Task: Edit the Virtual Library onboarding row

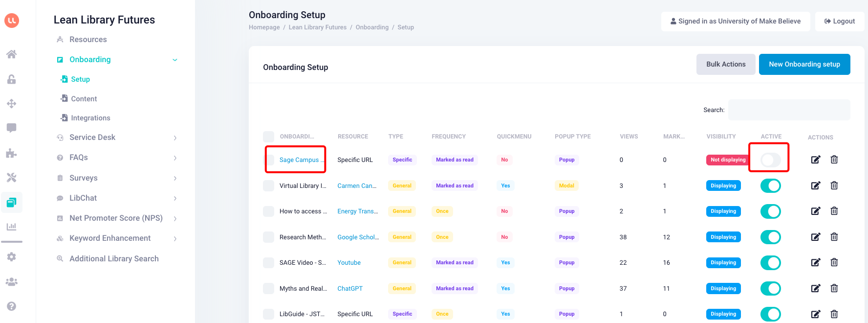Action: tap(816, 185)
